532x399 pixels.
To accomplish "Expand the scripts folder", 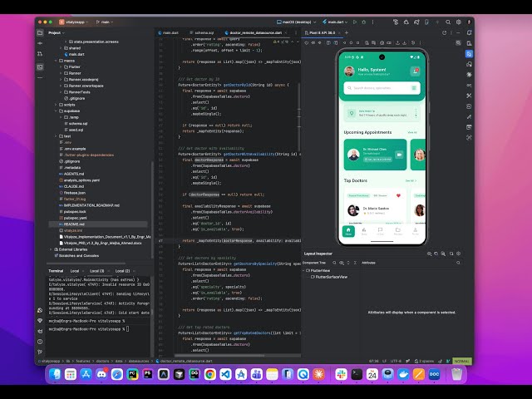I will pos(56,105).
